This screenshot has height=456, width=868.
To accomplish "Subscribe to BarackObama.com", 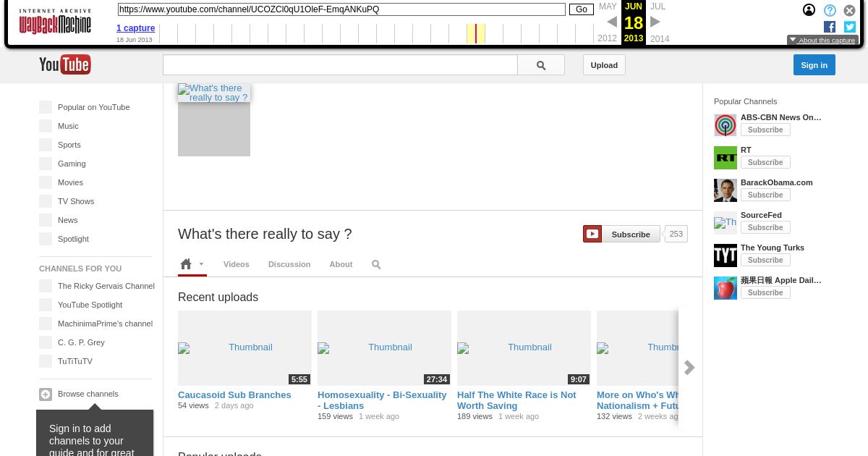I will click(x=765, y=195).
